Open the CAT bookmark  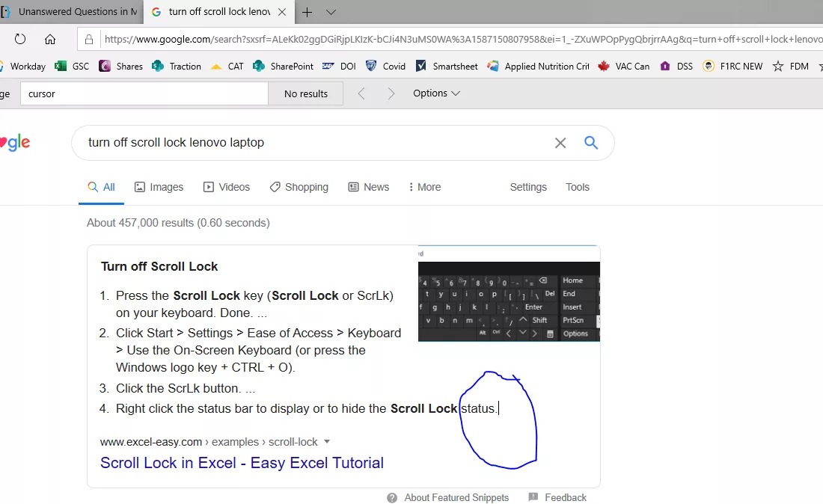[x=227, y=66]
